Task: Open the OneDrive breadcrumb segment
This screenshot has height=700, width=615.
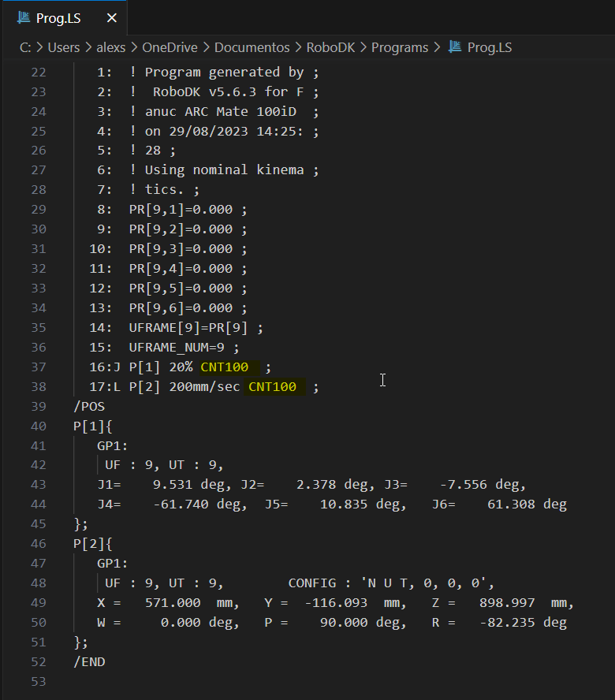Action: [x=173, y=47]
